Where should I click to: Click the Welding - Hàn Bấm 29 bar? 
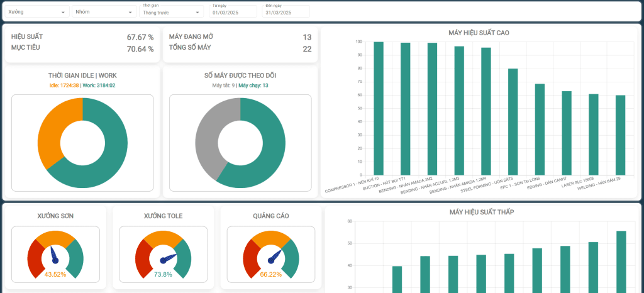coord(620,135)
